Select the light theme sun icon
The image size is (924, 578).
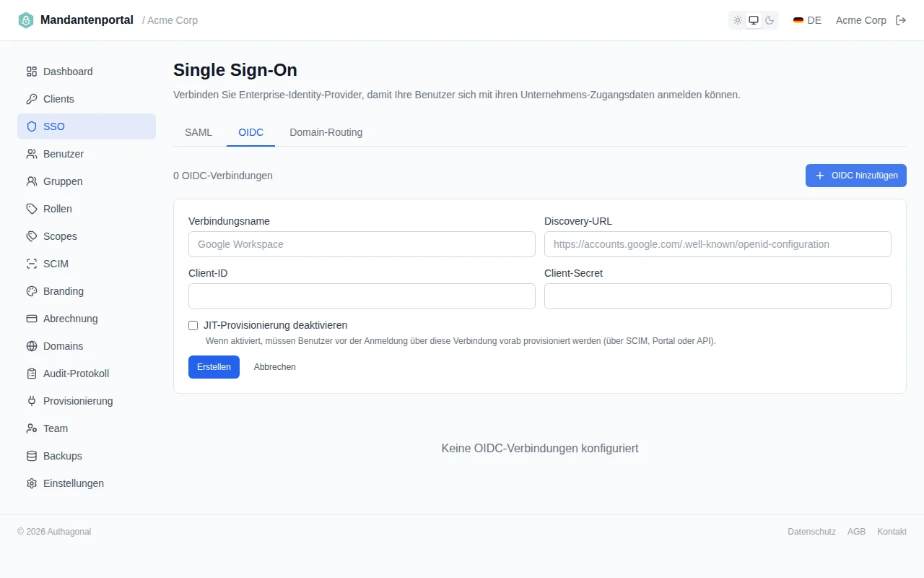click(738, 20)
